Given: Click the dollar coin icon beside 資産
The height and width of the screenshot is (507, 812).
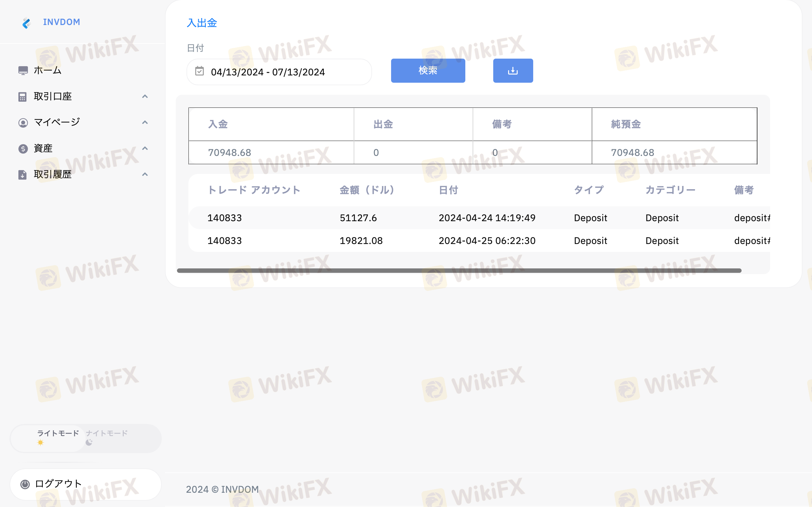Looking at the screenshot, I should (23, 149).
